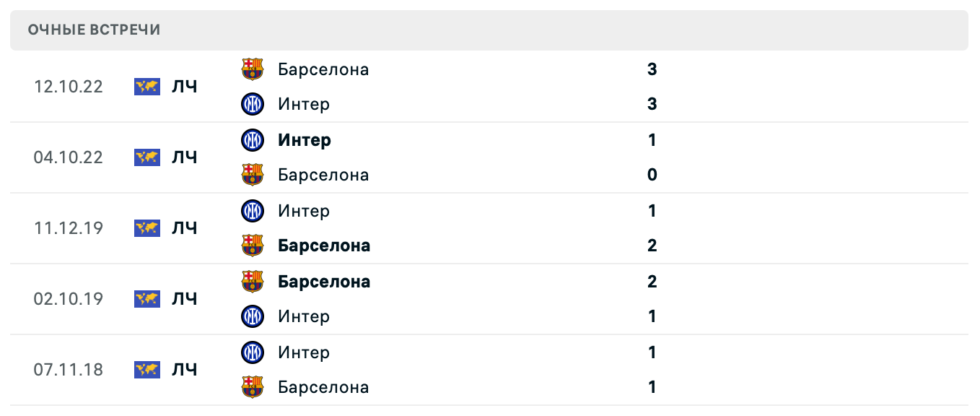Click the Barcelona crest next to the 12.10.22 match

[253, 69]
